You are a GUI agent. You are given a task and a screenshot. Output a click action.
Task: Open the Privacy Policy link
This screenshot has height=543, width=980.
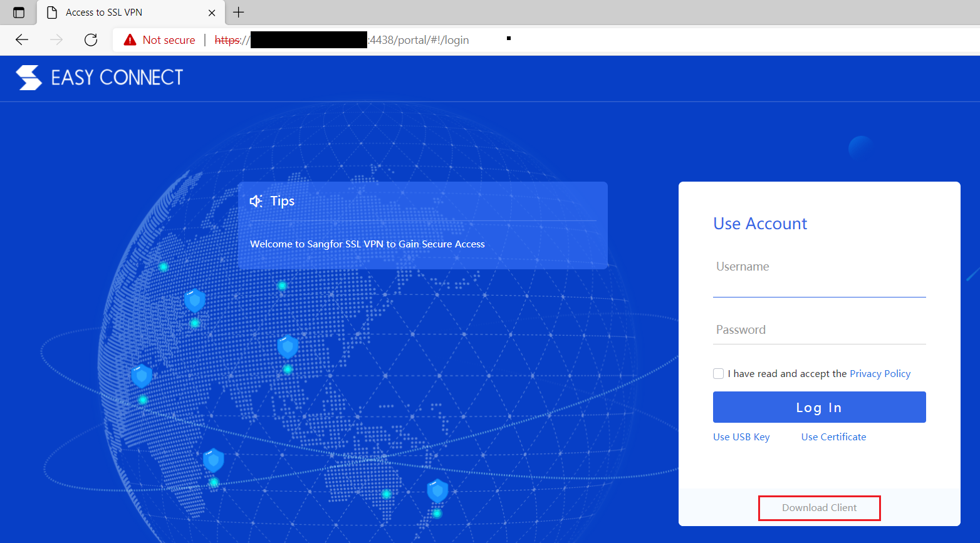coord(880,373)
